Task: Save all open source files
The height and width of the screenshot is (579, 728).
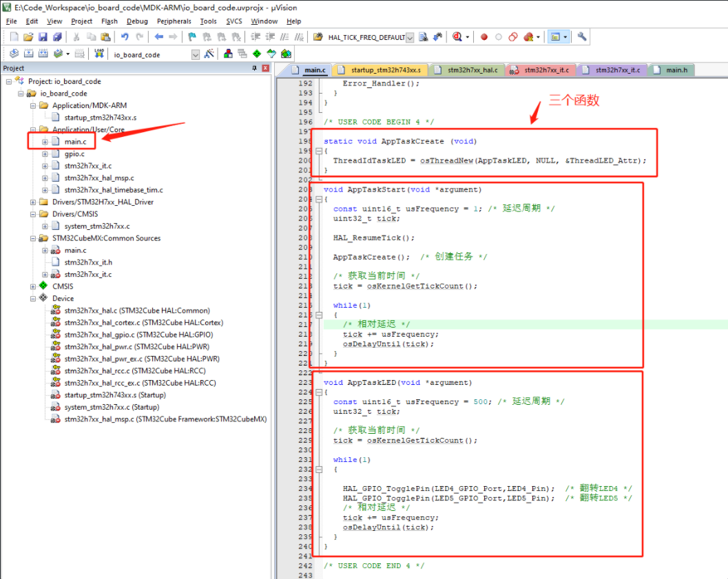Action: 56,36
